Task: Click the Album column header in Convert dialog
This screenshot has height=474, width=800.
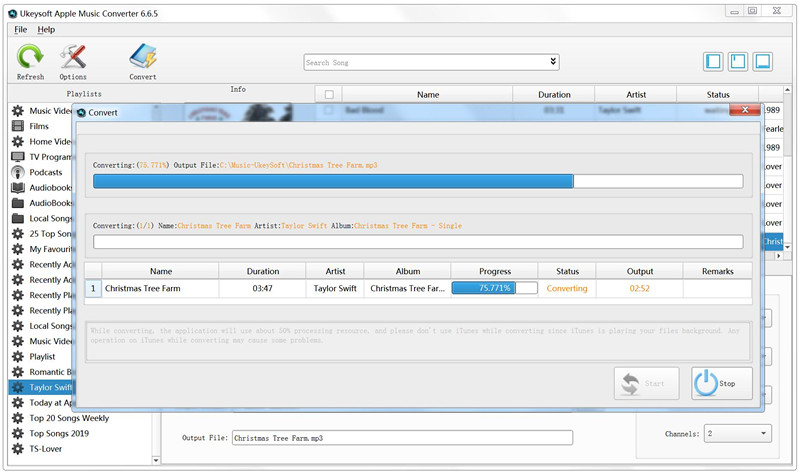Action: coord(408,271)
